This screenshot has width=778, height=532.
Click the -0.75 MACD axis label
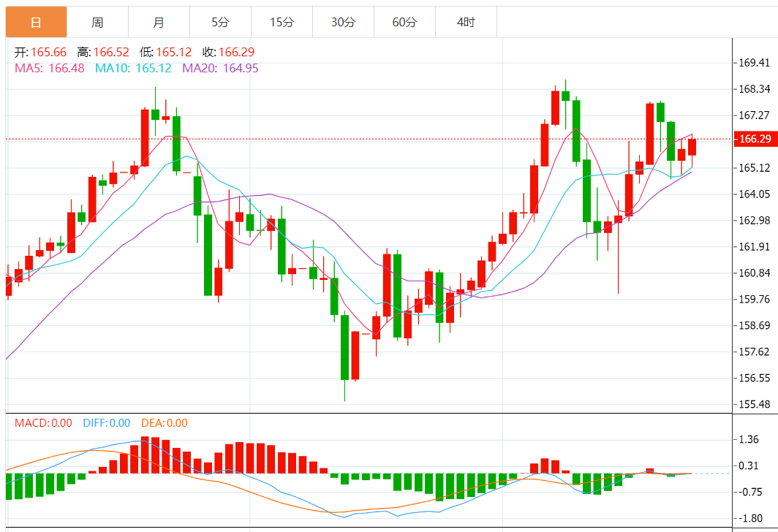coord(751,492)
